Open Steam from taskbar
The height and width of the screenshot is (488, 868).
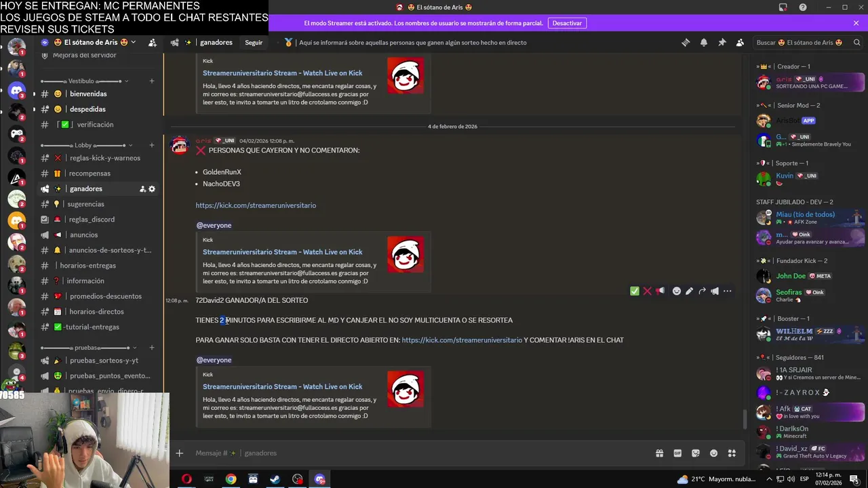275,479
